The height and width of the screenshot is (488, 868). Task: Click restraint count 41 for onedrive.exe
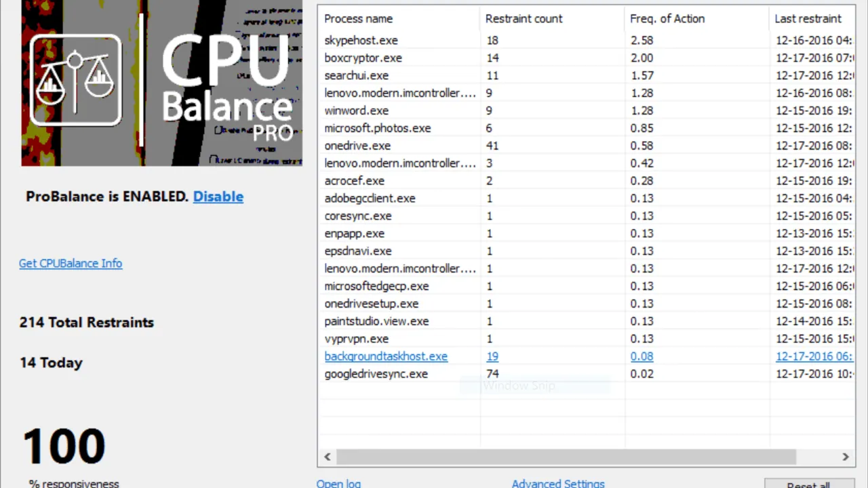click(x=492, y=146)
